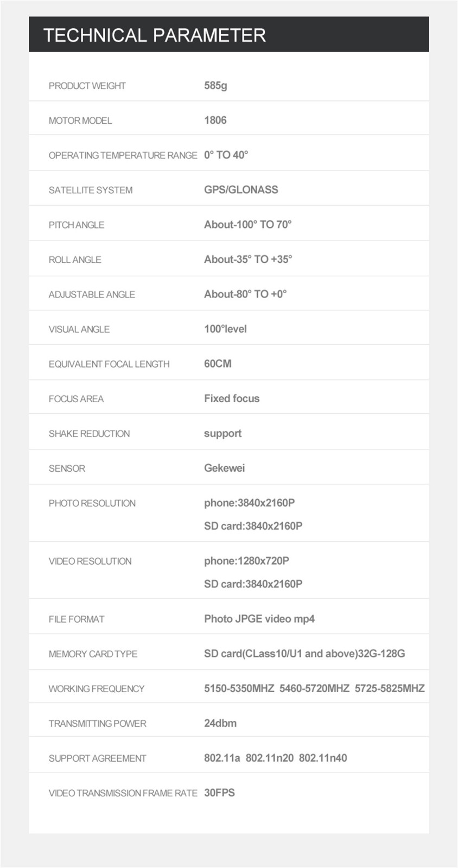Click the OPERATING TEMPERATURE RANGE label
The image size is (458, 868).
[123, 155]
